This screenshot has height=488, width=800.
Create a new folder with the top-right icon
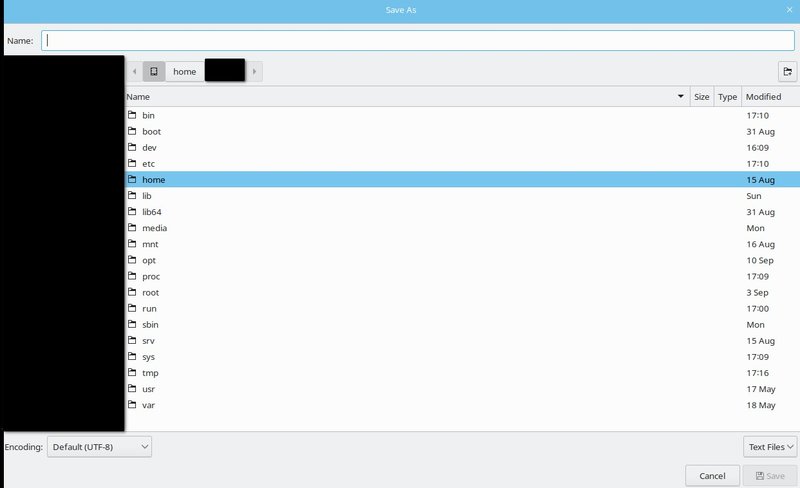click(787, 71)
